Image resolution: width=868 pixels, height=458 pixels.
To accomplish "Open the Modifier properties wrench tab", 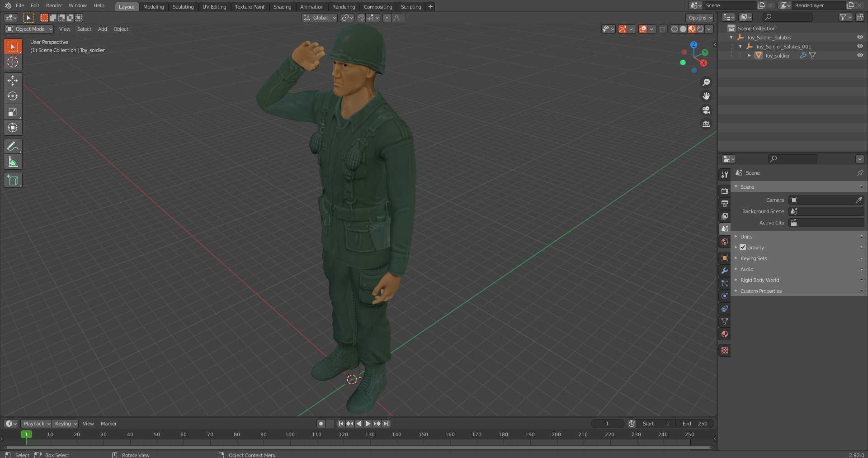I will pos(725,271).
